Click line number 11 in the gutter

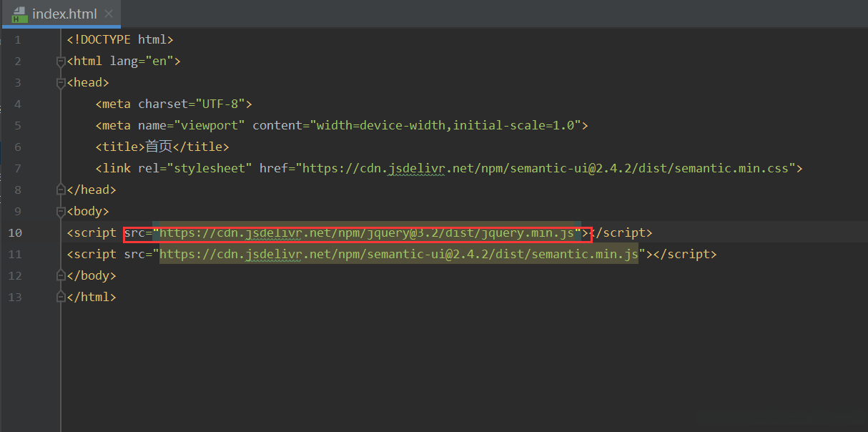pos(15,254)
